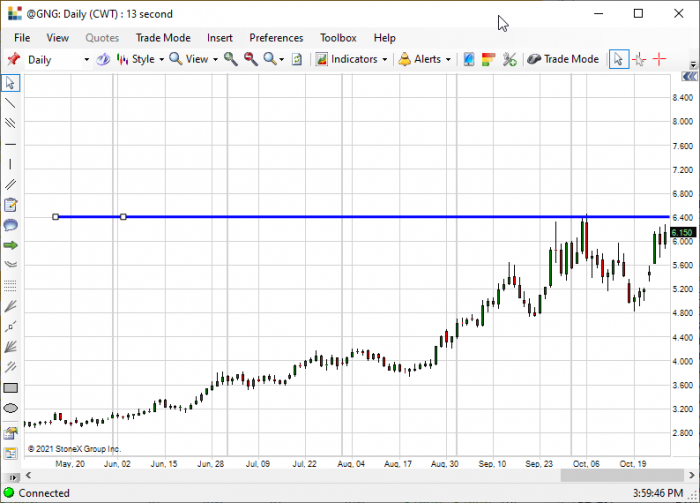Click the zoom out magnifier icon
This screenshot has width=700, height=503.
(250, 59)
